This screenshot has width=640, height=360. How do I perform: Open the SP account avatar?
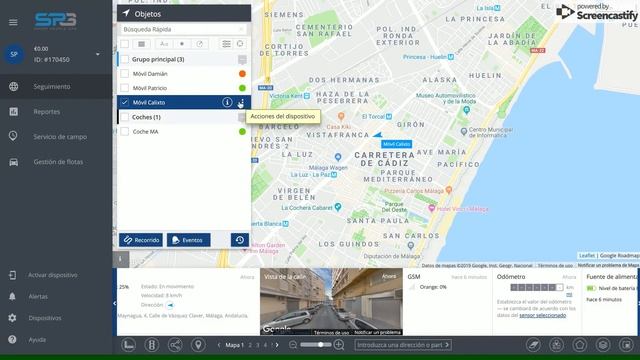click(x=14, y=54)
